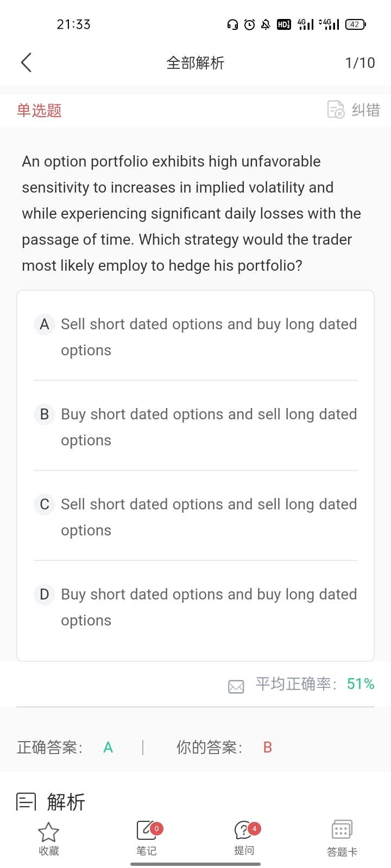Tap the envelope icon near accuracy rate
This screenshot has width=391, height=868.
point(236,687)
